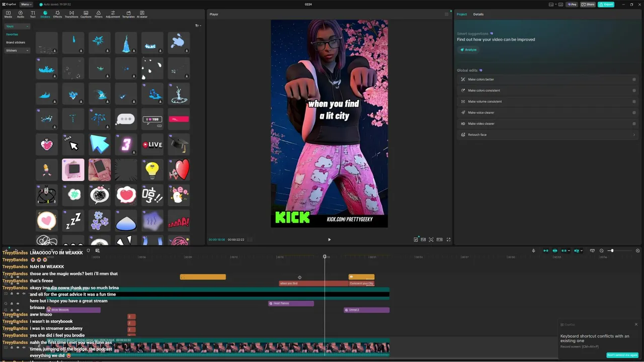The image size is (644, 362).
Task: Switch to the Captions tab
Action: [x=86, y=14]
